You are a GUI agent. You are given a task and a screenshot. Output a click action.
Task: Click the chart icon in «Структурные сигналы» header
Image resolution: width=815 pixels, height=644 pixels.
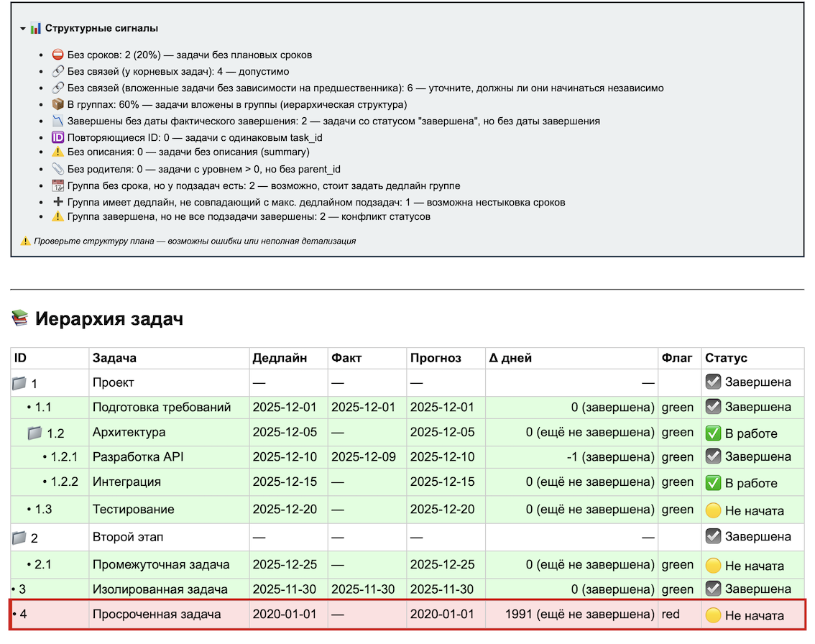pos(34,29)
